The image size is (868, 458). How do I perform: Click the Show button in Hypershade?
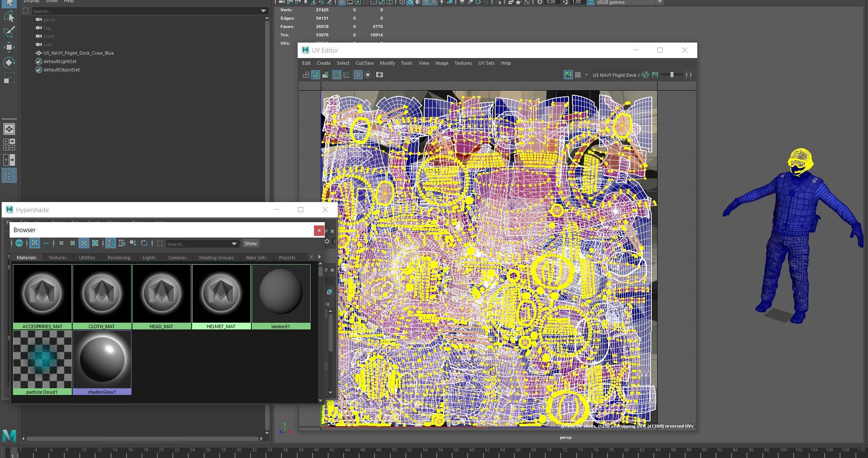pyautogui.click(x=251, y=243)
